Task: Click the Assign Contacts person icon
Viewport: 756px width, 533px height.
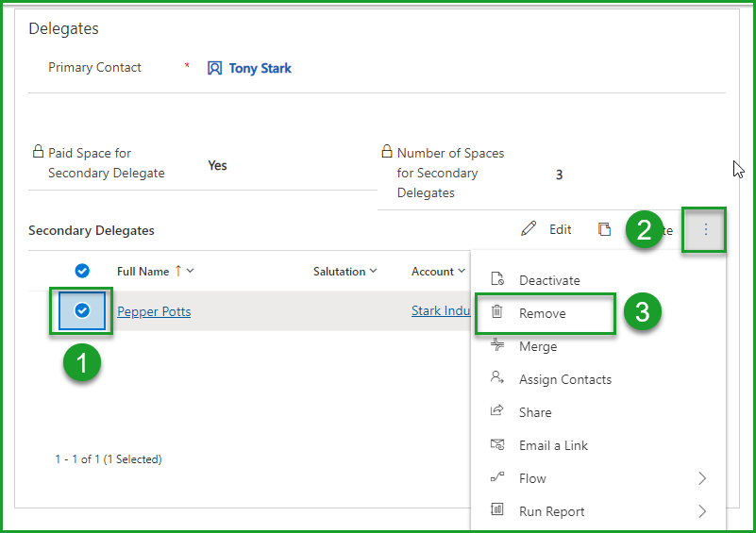Action: click(497, 379)
